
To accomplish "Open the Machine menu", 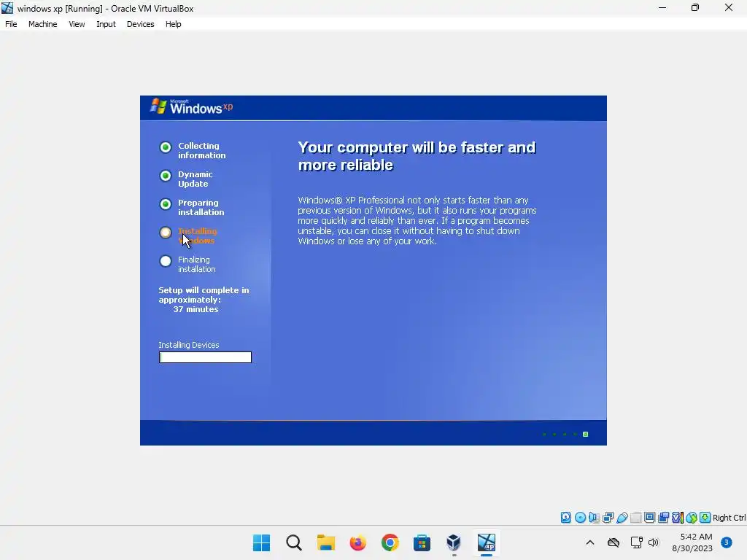I will click(42, 24).
